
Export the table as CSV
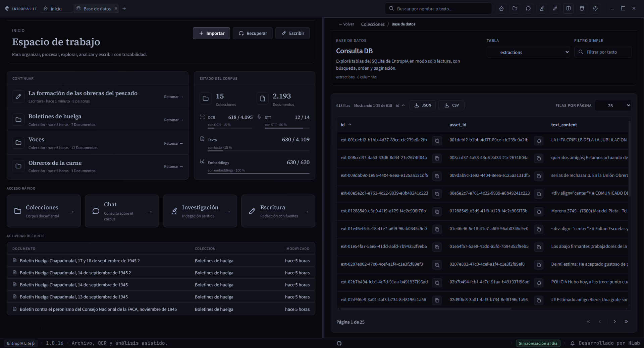pyautogui.click(x=451, y=105)
